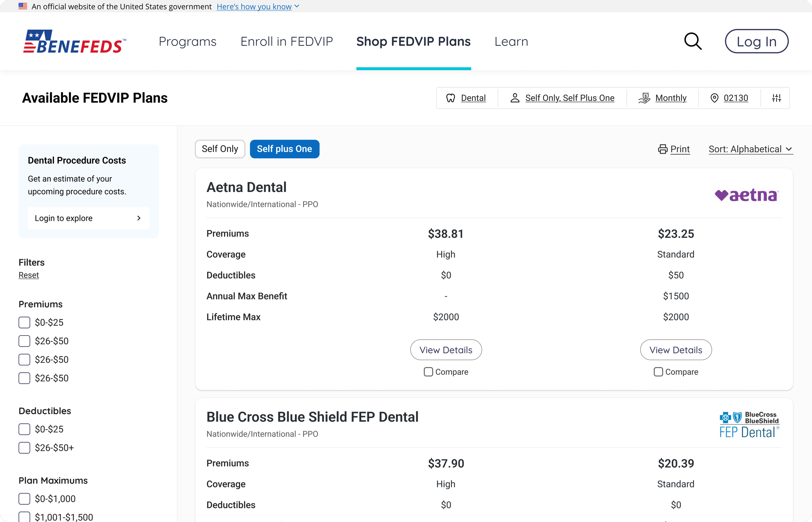
Task: Check the $26-$50+ Deductibles filter
Action: pos(24,448)
